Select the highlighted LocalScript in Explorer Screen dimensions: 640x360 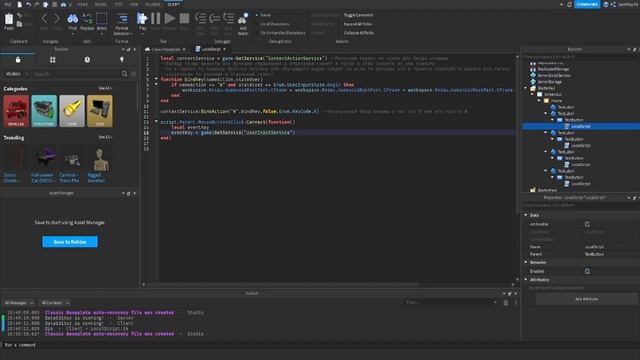581,126
